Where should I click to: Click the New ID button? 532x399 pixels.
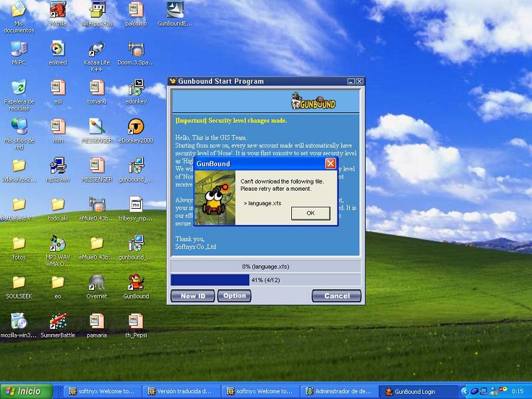pos(193,296)
